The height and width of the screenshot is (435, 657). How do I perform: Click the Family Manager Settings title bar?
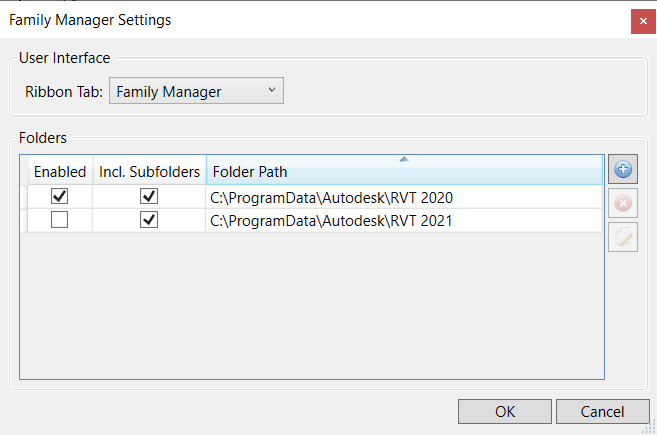pos(300,20)
